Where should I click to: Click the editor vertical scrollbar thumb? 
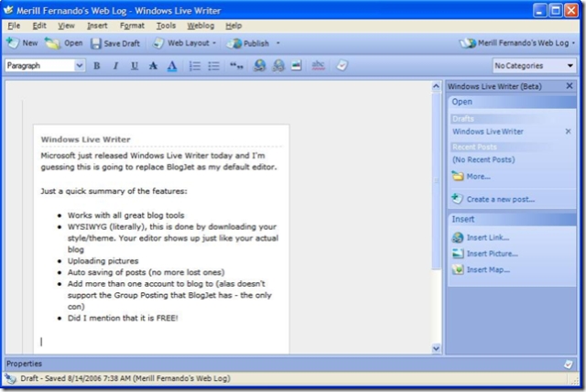(436, 180)
